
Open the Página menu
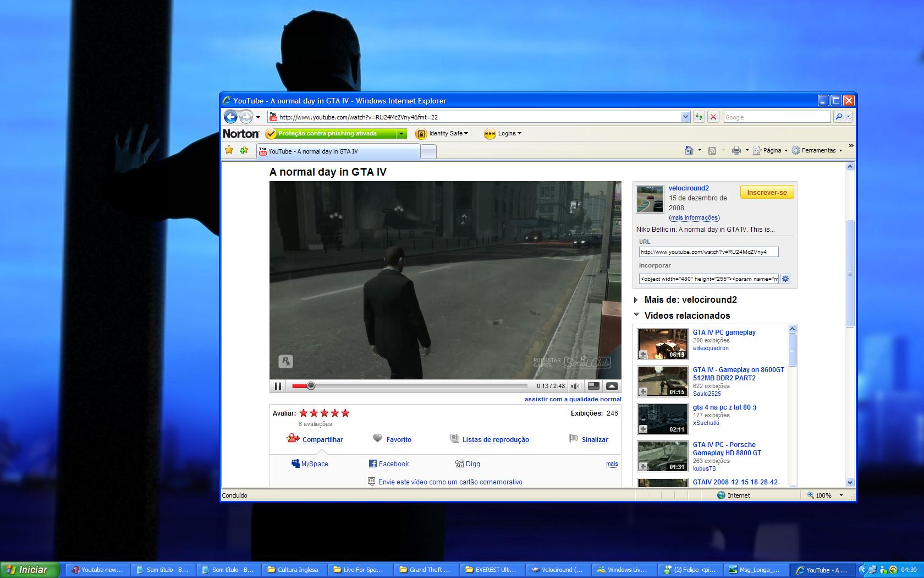770,150
